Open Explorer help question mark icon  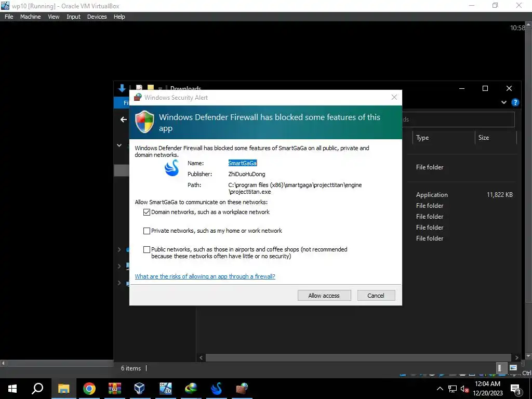pos(515,102)
